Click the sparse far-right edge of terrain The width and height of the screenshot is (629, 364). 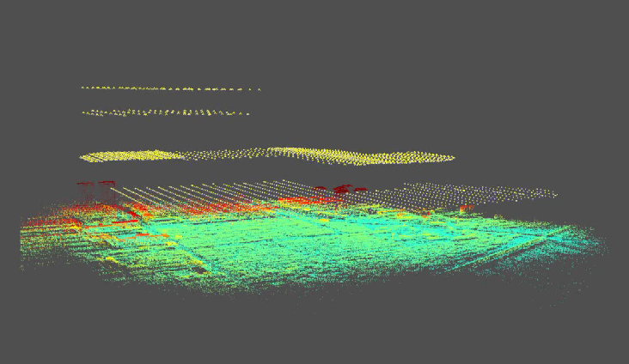[593, 245]
